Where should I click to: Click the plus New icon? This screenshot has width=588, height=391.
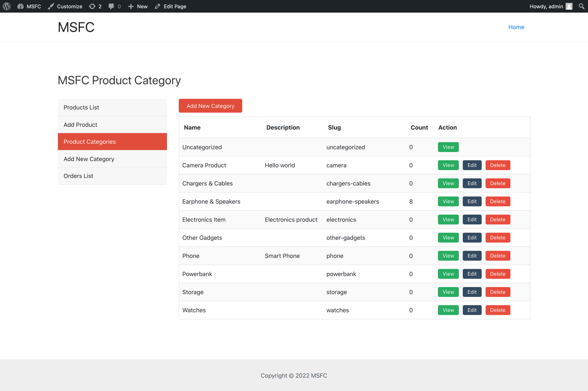(131, 6)
